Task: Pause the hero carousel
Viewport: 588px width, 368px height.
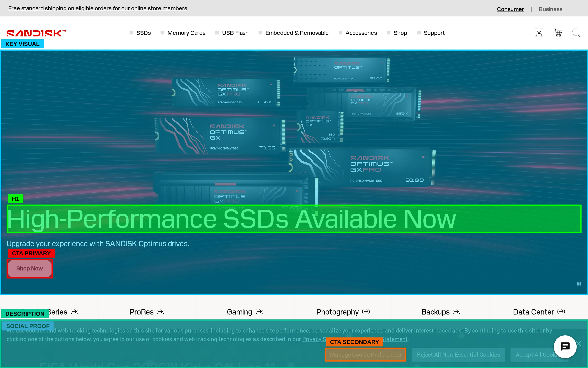Action: [579, 284]
